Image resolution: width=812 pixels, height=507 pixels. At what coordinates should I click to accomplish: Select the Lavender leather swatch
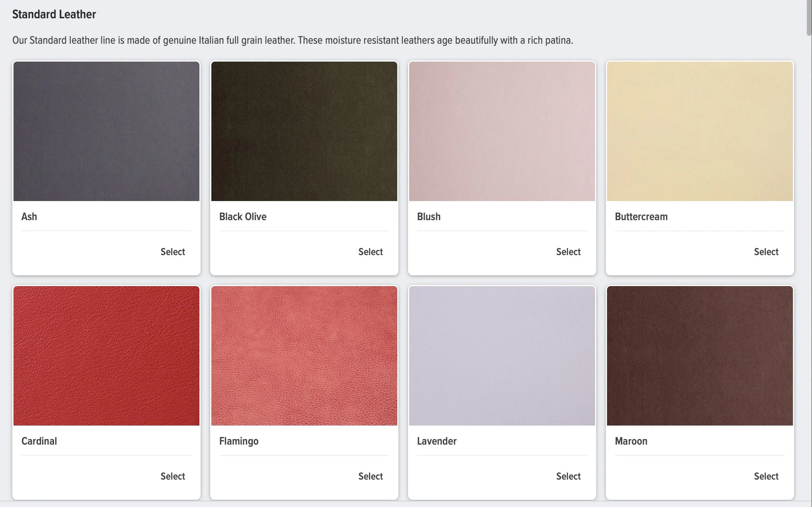click(568, 476)
